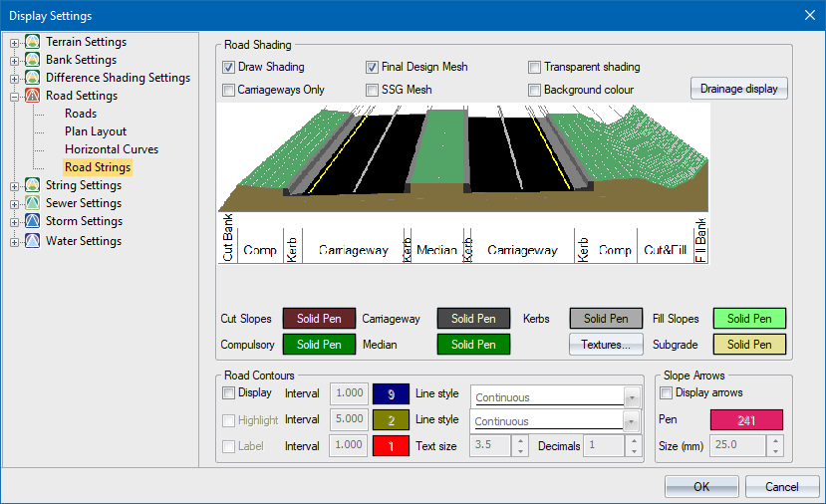826x504 pixels.
Task: Click the Water Settings tree icon
Action: click(x=33, y=241)
